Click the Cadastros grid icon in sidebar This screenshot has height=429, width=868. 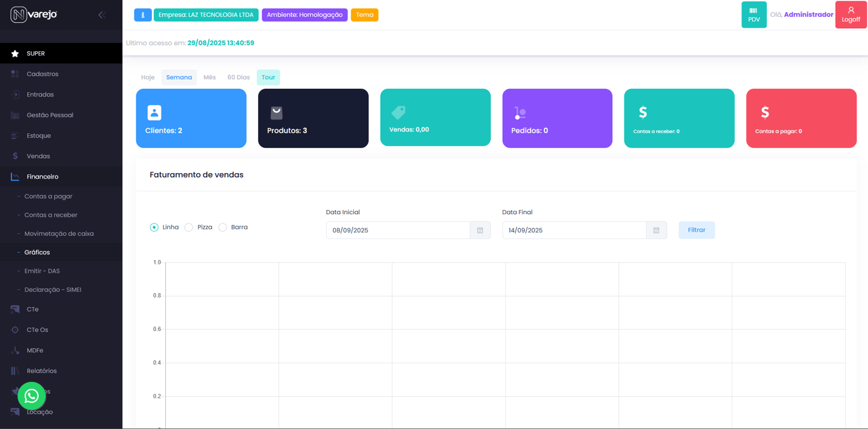pos(15,74)
